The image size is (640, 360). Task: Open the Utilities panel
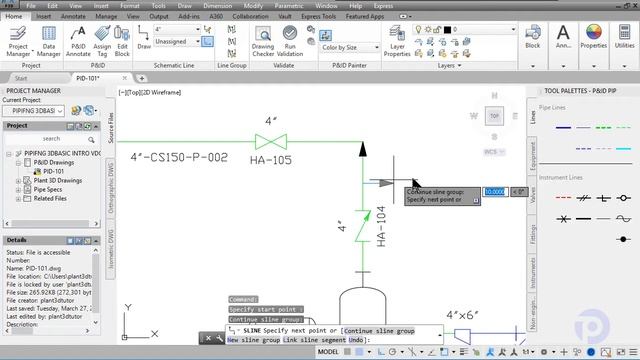pos(624,38)
